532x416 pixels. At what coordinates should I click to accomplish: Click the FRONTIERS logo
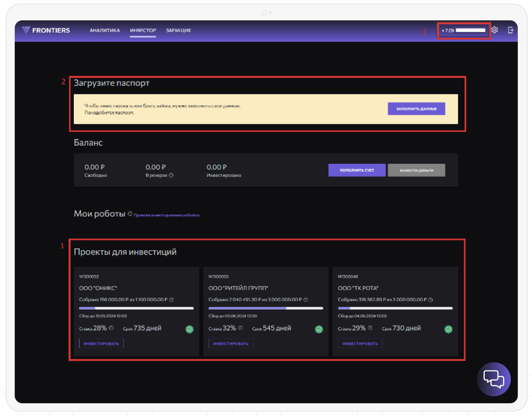(46, 30)
